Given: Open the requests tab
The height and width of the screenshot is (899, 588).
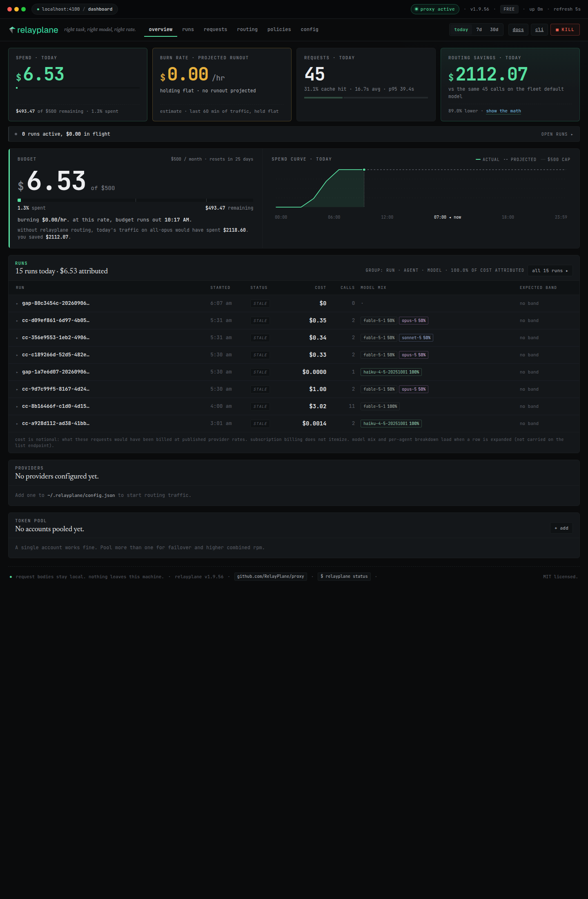Looking at the screenshot, I should click(x=215, y=30).
